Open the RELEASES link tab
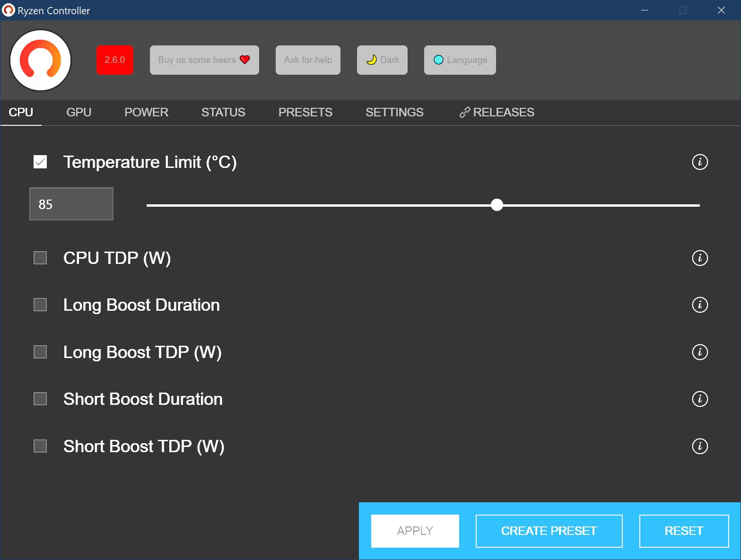This screenshot has width=741, height=560. coord(497,113)
